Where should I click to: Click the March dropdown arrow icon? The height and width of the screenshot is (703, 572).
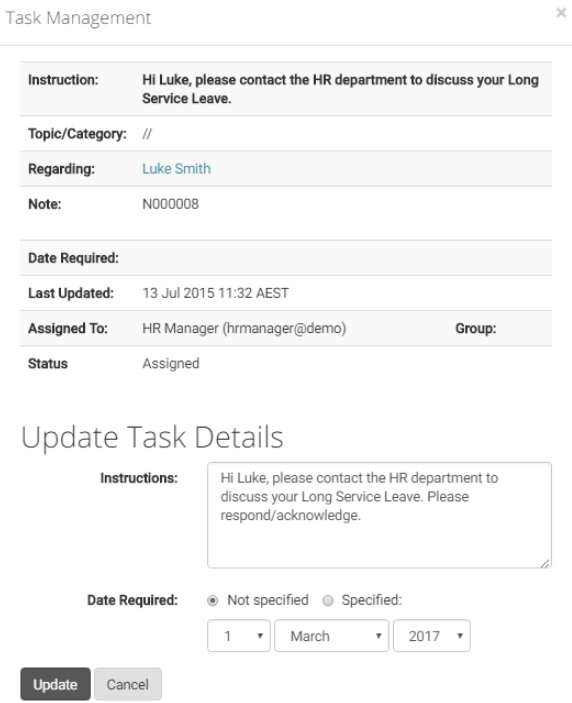[378, 636]
